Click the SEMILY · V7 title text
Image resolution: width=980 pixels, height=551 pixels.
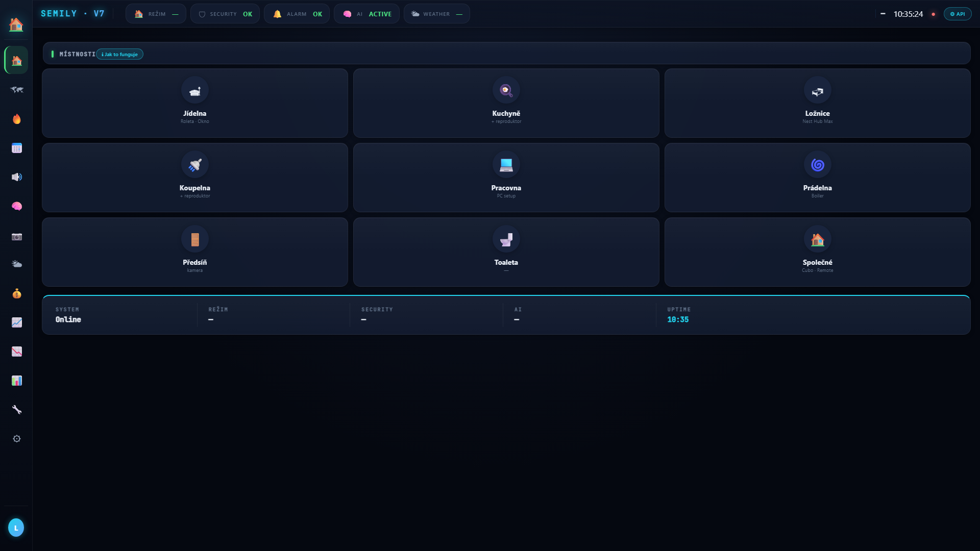tap(72, 13)
